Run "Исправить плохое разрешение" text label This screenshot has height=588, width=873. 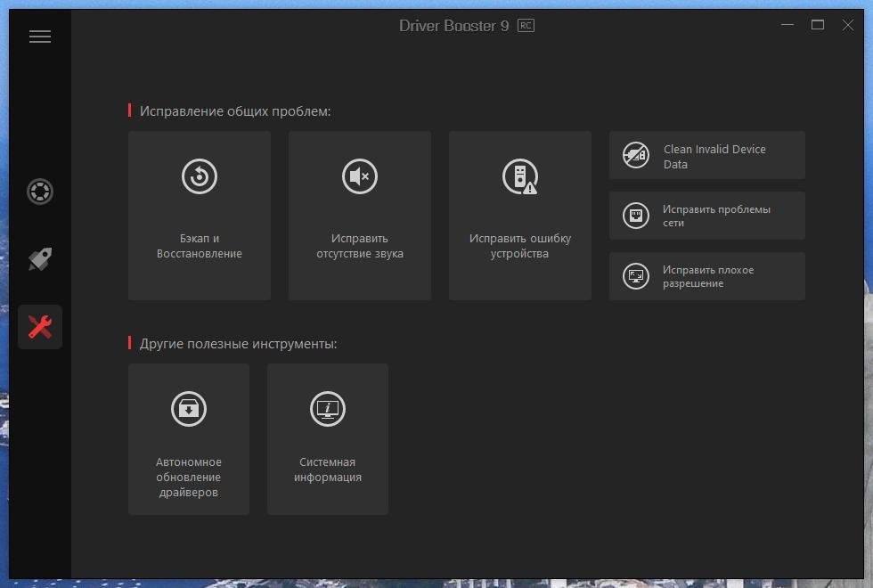(x=708, y=276)
